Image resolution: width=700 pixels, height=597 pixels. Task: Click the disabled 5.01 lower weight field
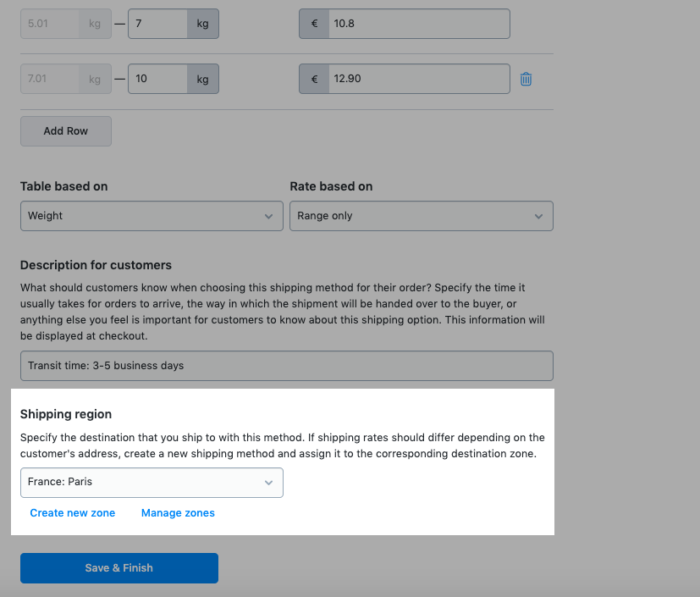pos(50,24)
